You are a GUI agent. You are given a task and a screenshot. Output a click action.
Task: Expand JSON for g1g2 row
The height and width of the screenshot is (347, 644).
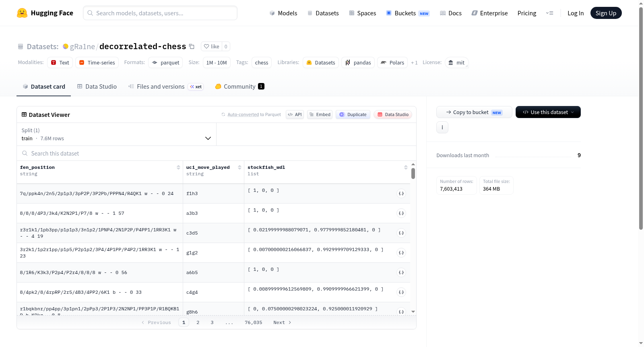click(x=401, y=253)
